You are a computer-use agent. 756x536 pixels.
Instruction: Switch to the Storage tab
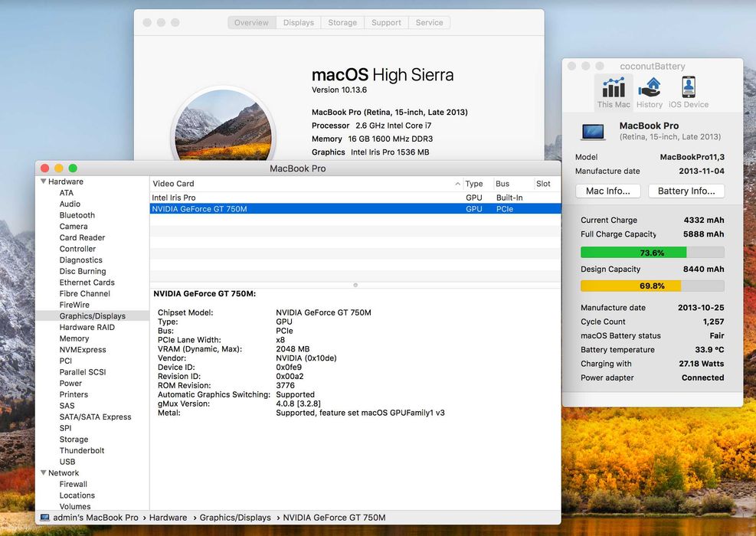tap(342, 23)
